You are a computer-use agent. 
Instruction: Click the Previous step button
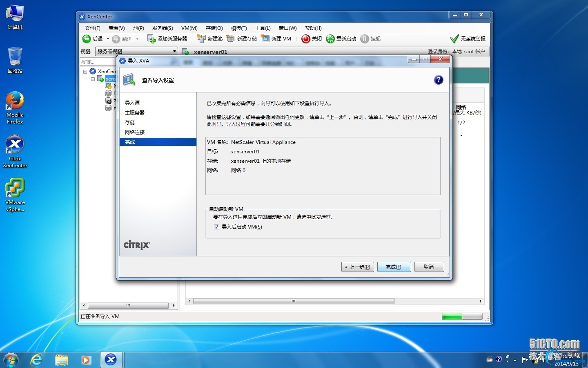[358, 267]
